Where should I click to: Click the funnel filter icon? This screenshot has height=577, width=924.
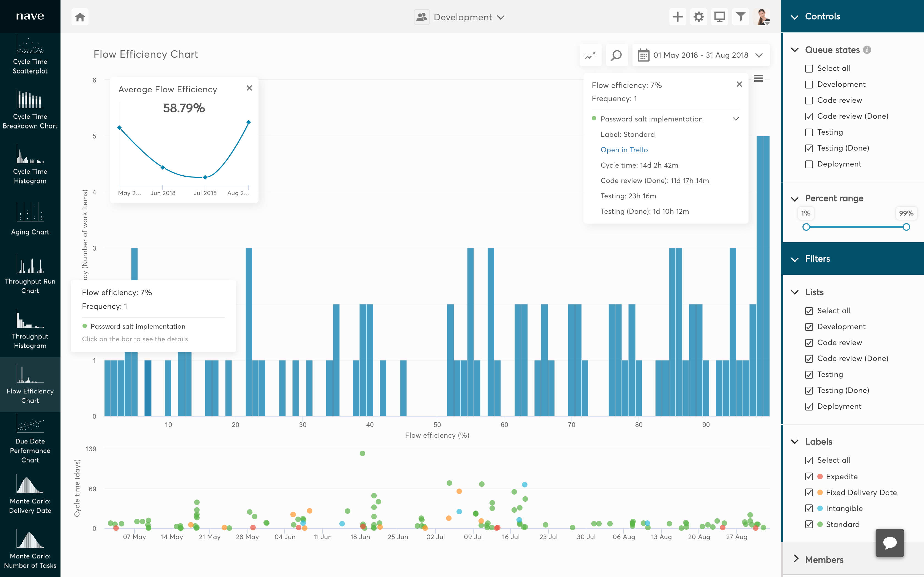click(740, 17)
